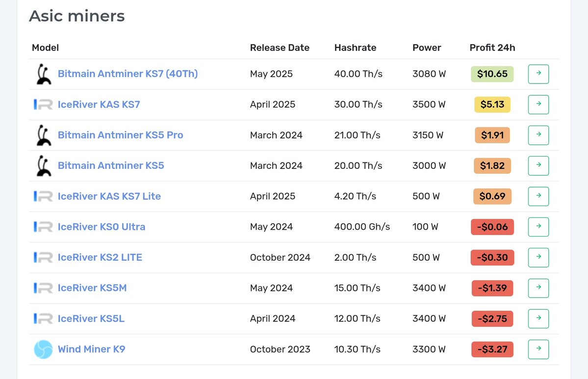Follow the IceRiver KS5M link
This screenshot has height=379, width=588.
[x=92, y=288]
